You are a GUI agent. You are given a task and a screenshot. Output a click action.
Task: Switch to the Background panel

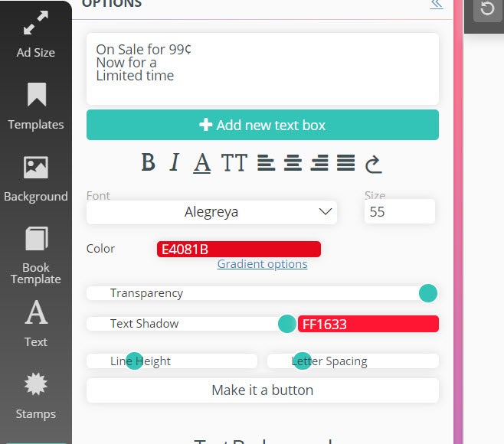pos(36,178)
